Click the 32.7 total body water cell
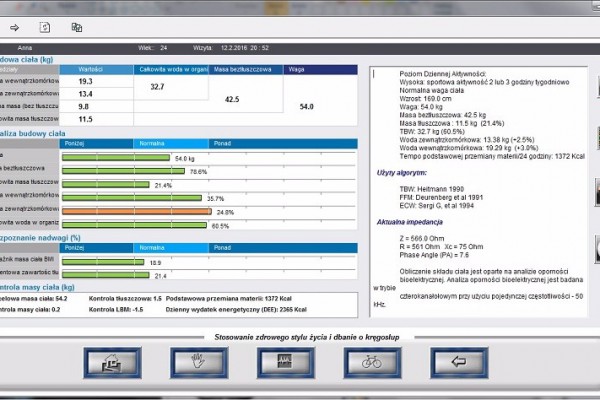The width and height of the screenshot is (600, 400). click(x=157, y=87)
